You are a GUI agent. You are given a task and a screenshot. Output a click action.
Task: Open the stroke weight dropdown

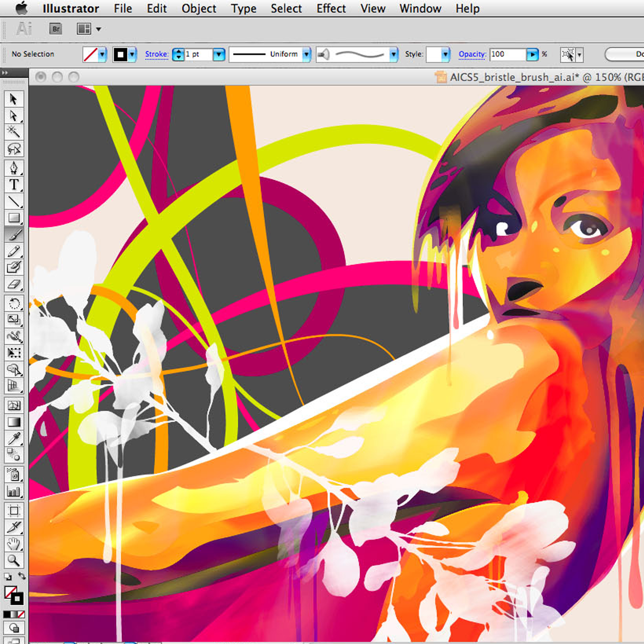tap(219, 54)
